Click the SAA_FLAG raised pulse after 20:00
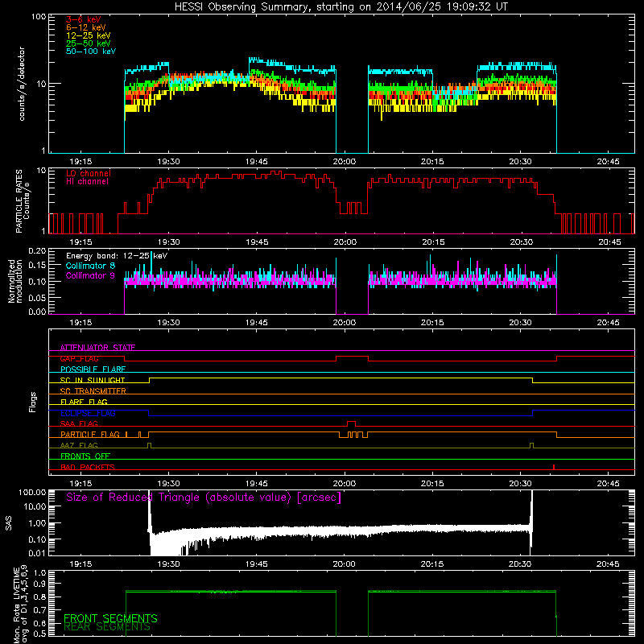This screenshot has height=644, width=644. click(x=351, y=423)
